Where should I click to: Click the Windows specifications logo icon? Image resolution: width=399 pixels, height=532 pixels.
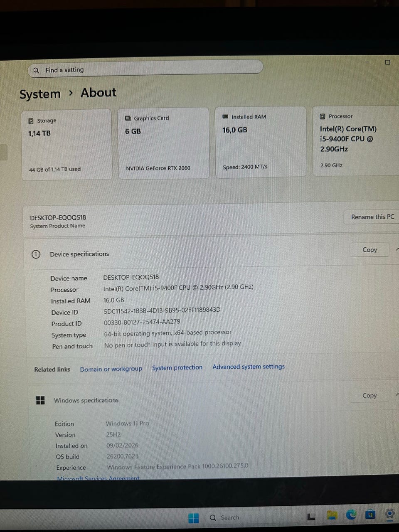40,400
